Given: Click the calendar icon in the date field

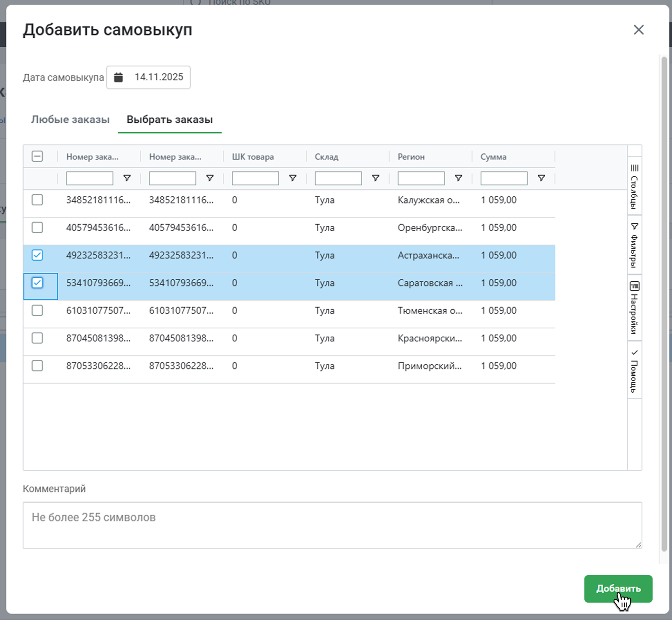Looking at the screenshot, I should click(x=118, y=77).
